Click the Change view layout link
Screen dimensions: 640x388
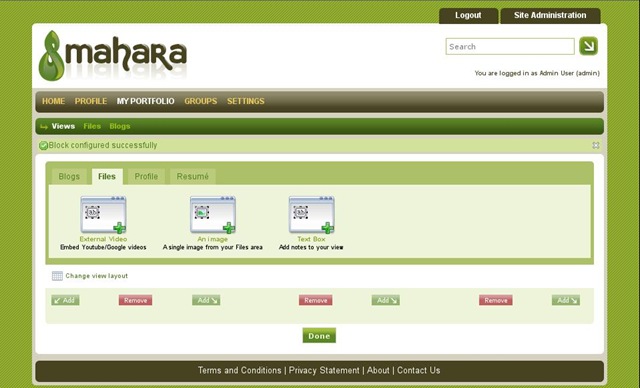97,276
